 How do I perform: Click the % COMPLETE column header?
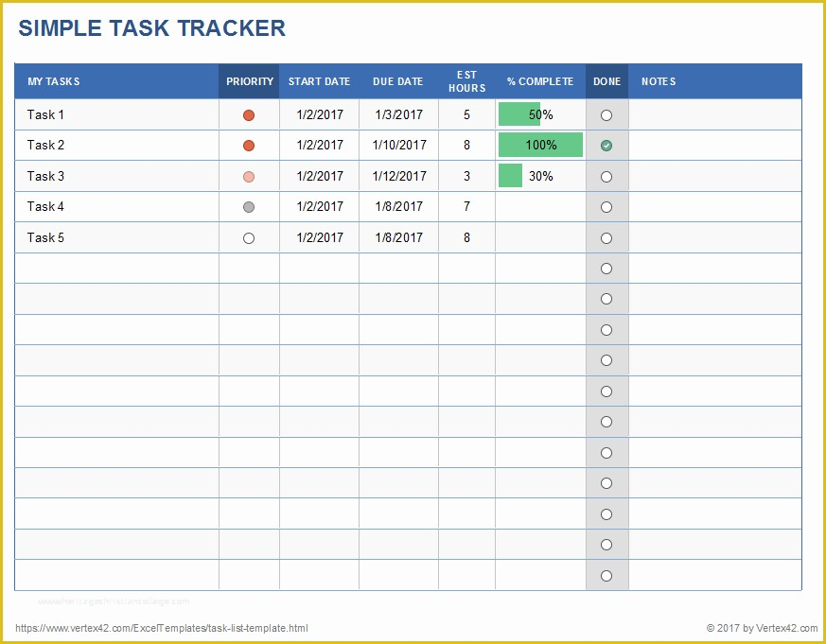click(x=539, y=81)
